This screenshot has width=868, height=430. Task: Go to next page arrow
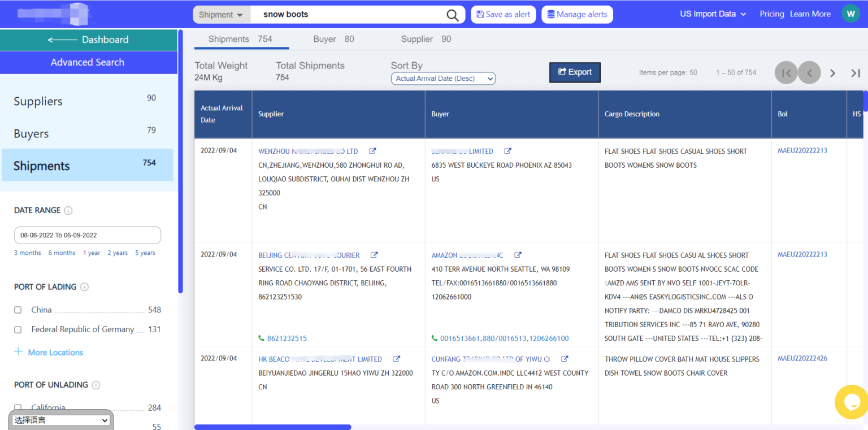[x=832, y=73]
